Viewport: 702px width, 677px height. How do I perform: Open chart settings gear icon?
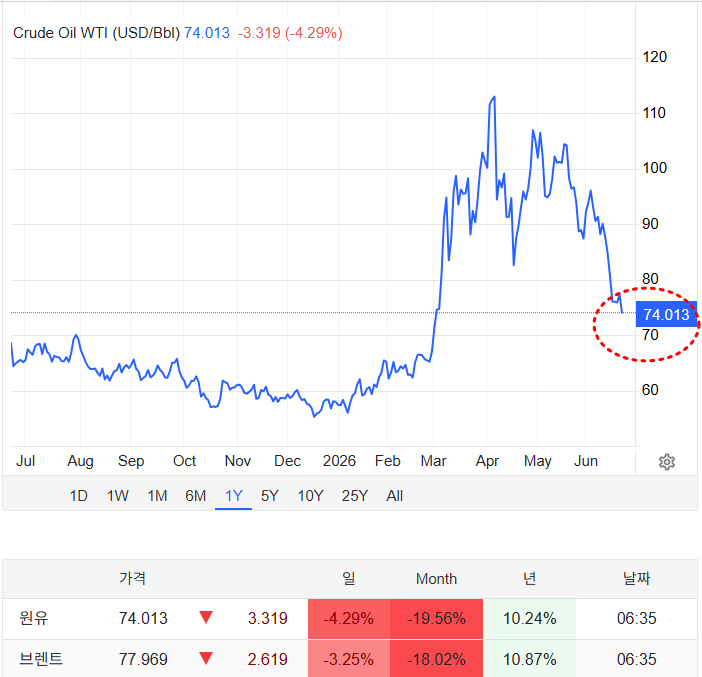667,462
